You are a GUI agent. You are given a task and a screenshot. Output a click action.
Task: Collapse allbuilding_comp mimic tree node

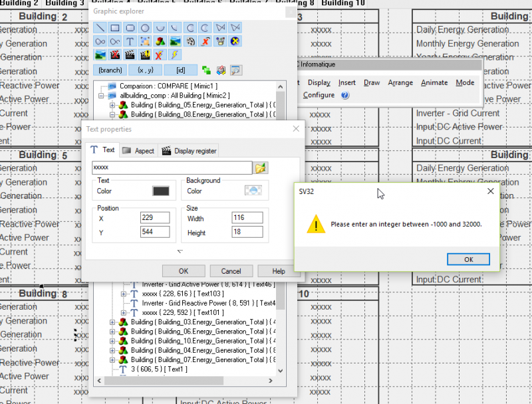pos(101,96)
